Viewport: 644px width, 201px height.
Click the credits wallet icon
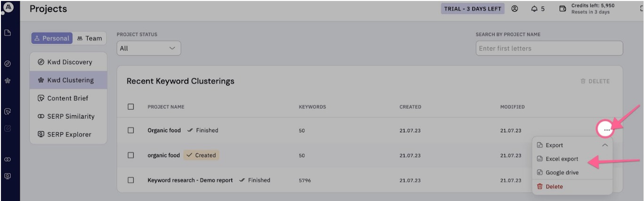[x=562, y=9]
